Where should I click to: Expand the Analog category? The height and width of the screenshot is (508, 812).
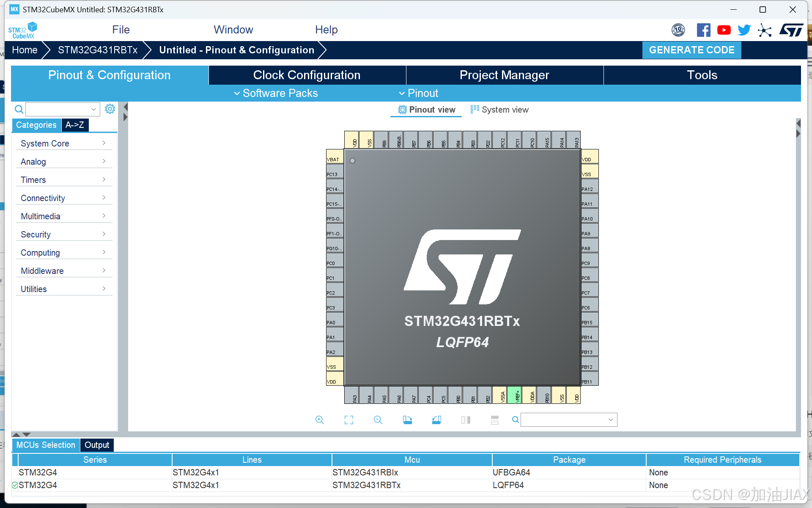63,162
